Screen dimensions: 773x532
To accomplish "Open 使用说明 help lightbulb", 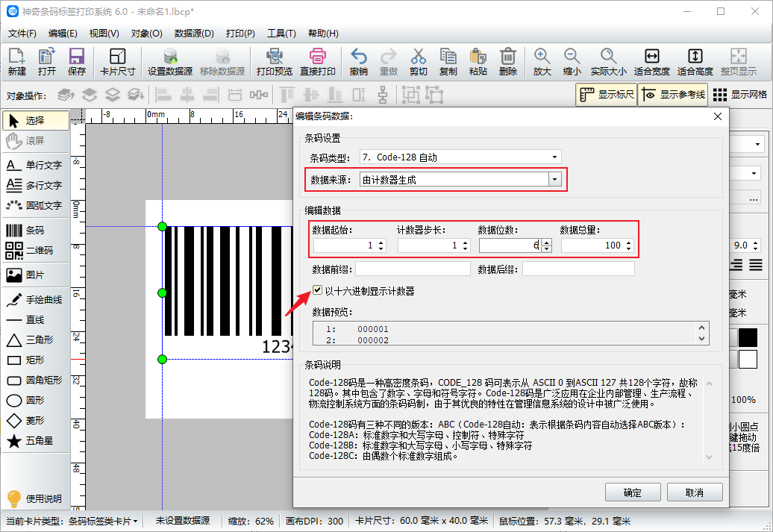I will [36, 498].
